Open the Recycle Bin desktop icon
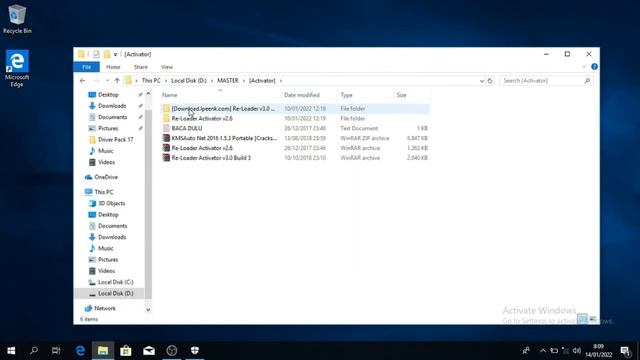The height and width of the screenshot is (360, 640). (17, 19)
